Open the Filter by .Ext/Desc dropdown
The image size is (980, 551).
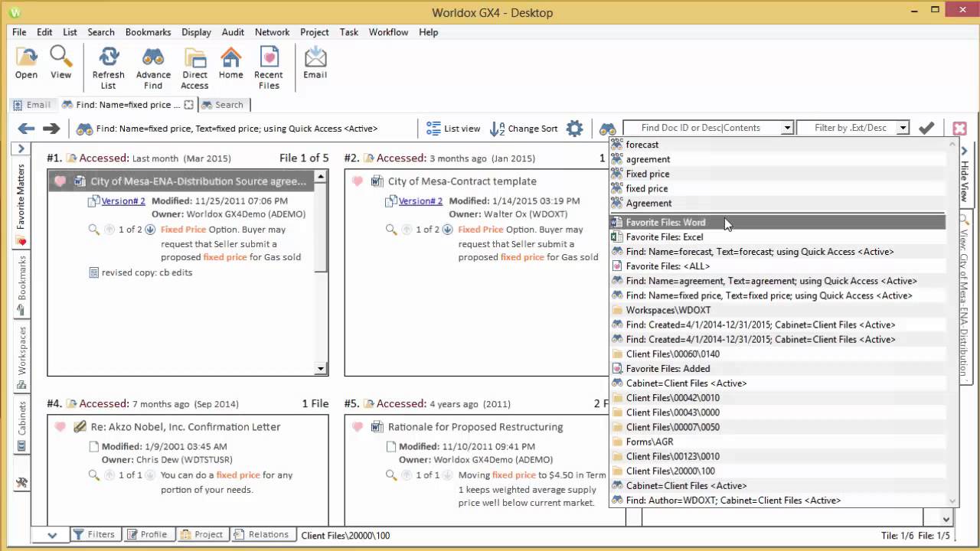903,129
